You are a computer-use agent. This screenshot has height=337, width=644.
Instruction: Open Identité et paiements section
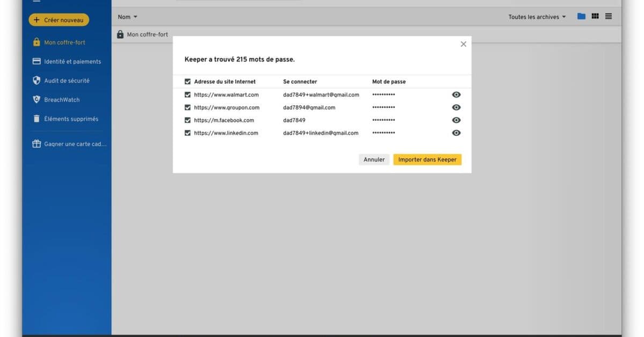click(x=72, y=62)
